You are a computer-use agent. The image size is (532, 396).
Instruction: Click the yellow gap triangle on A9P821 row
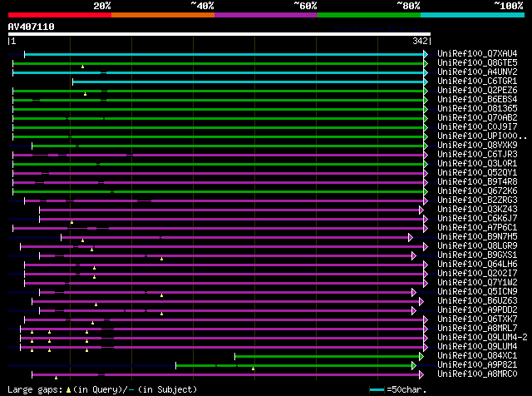point(253,369)
